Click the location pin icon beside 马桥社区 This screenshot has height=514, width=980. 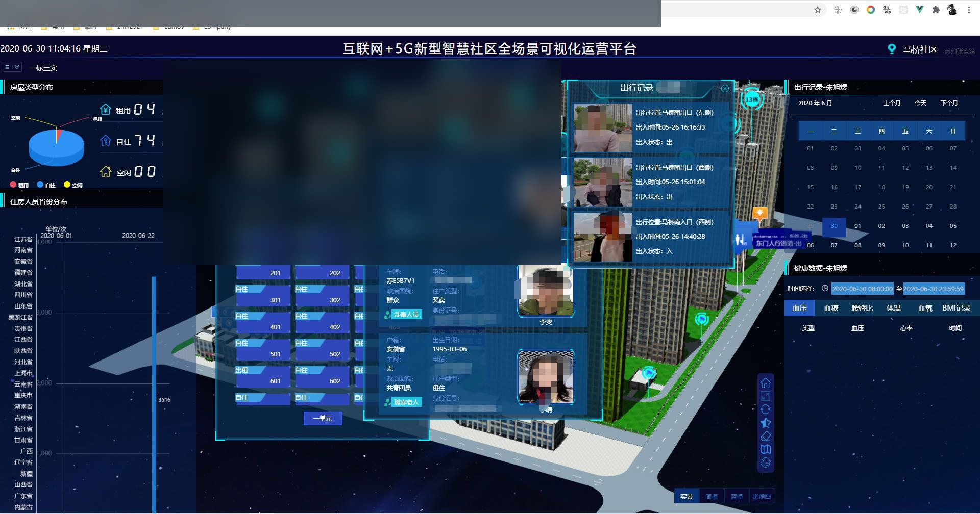pyautogui.click(x=892, y=49)
